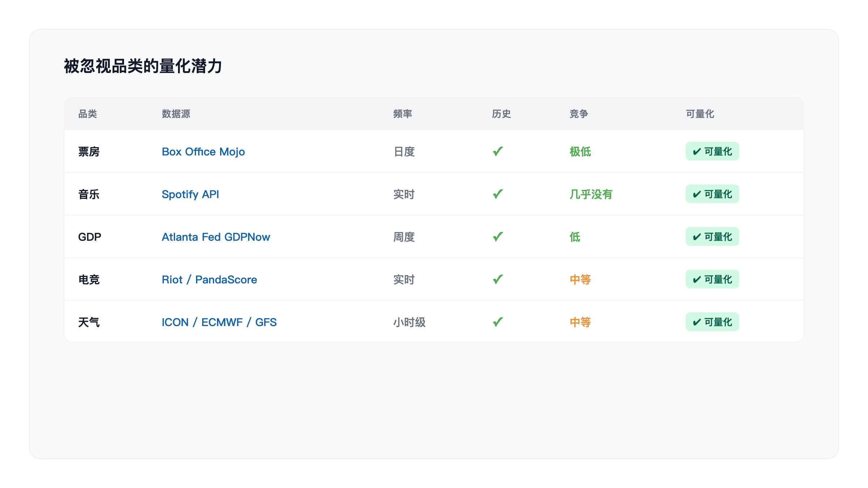Open the Spotify API link

click(x=190, y=194)
